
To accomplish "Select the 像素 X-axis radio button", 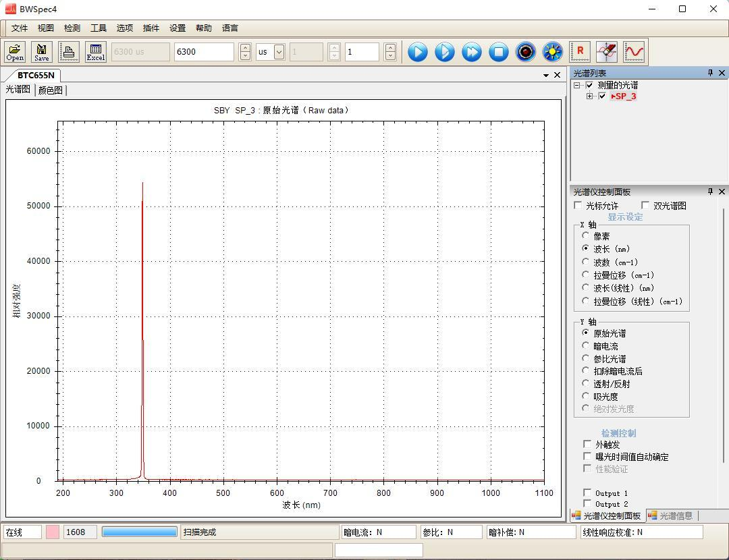I will pos(586,236).
